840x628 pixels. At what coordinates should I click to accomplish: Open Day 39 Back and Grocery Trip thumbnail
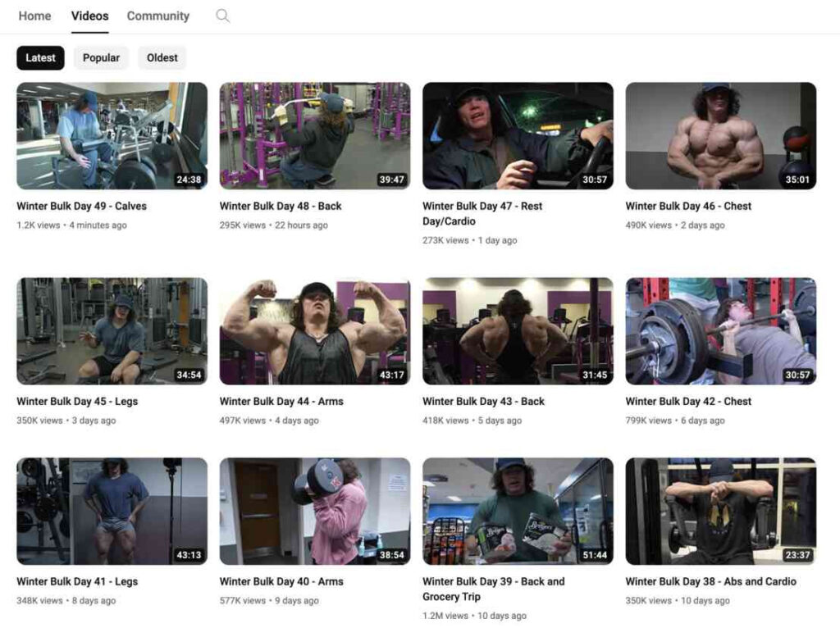click(518, 512)
